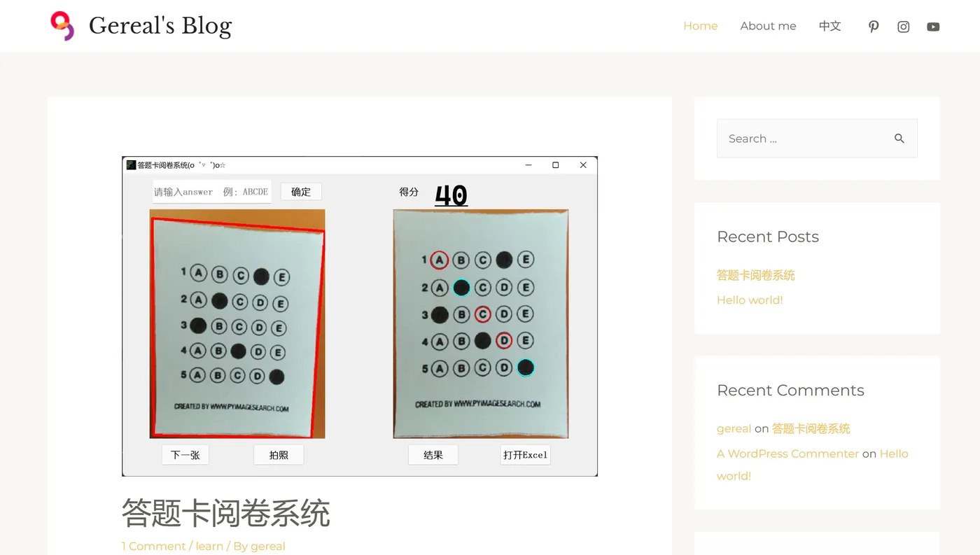Click the gereal commenter link

point(734,428)
